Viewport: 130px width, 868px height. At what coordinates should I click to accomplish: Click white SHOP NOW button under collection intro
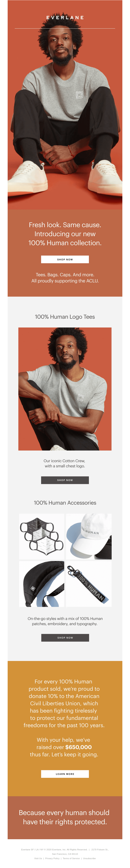pyautogui.click(x=65, y=259)
